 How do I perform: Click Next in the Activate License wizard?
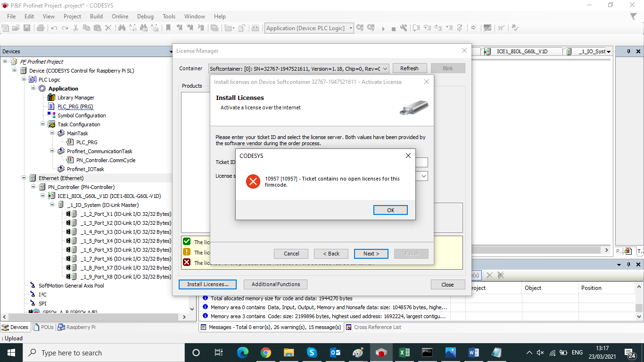pyautogui.click(x=371, y=254)
